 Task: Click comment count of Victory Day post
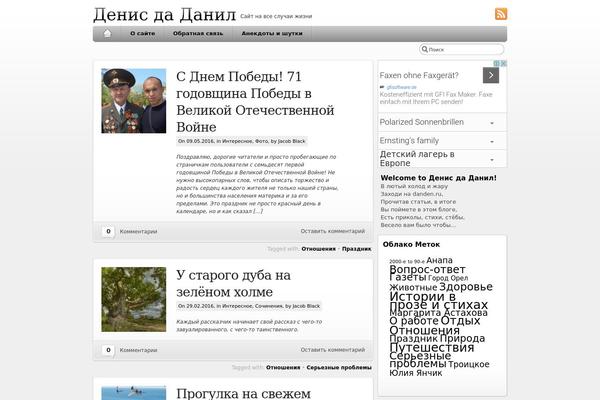pyautogui.click(x=108, y=231)
